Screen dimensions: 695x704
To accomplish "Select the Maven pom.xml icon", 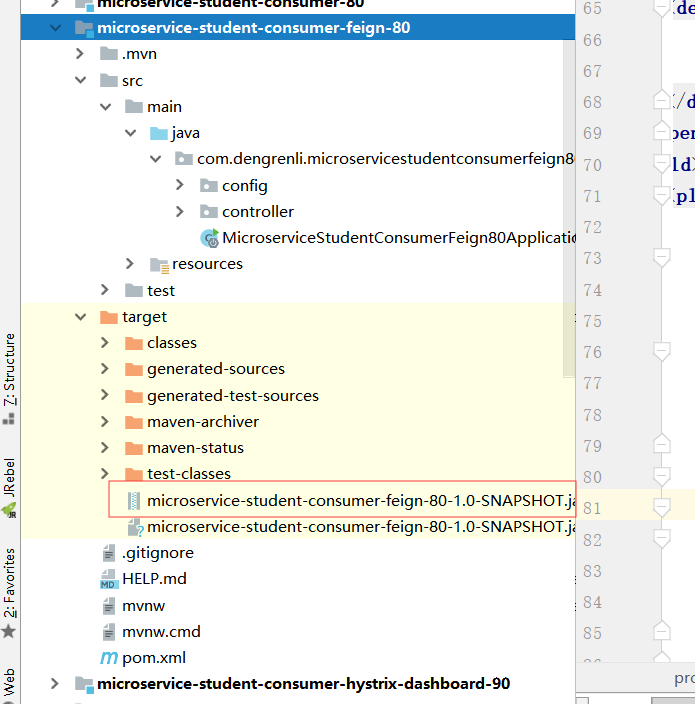I will click(109, 658).
